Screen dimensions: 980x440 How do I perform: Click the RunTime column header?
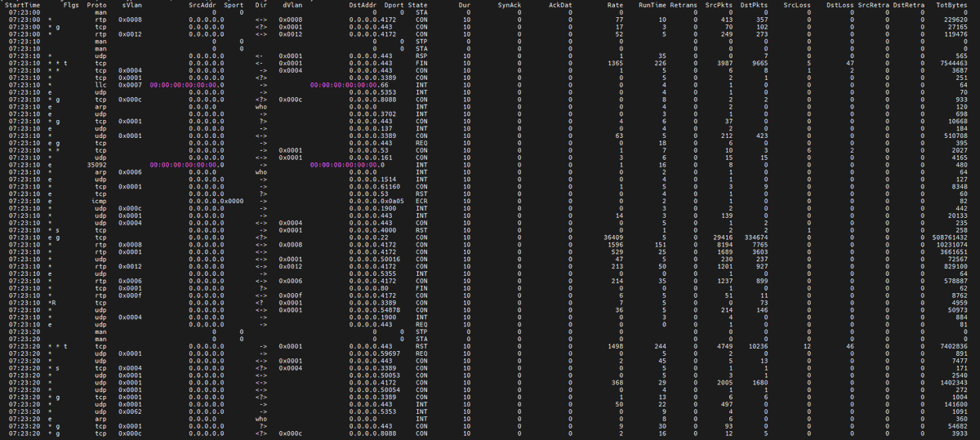(x=653, y=5)
